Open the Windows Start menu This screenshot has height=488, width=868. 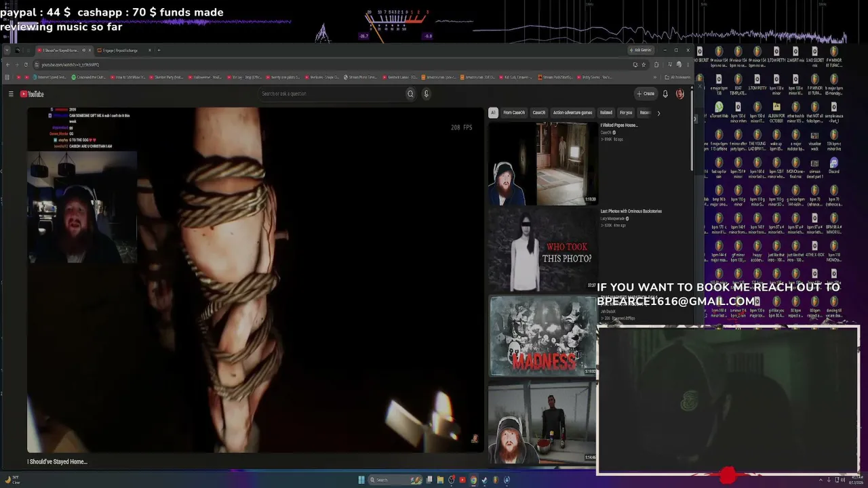pos(361,480)
